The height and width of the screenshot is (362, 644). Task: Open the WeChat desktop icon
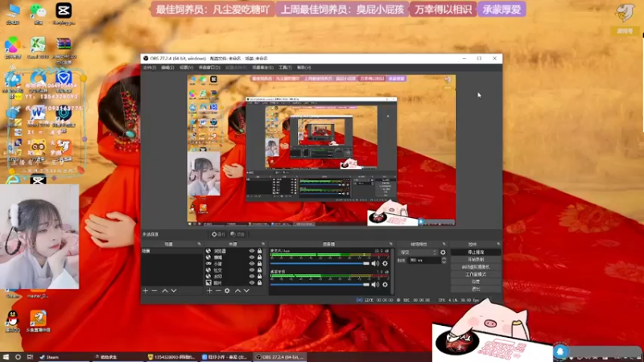pyautogui.click(x=38, y=12)
